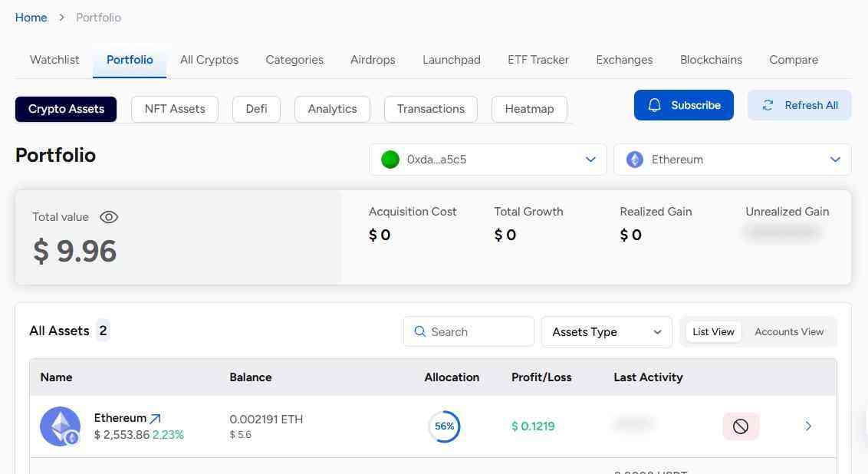Open the Assets Type dropdown

(607, 331)
